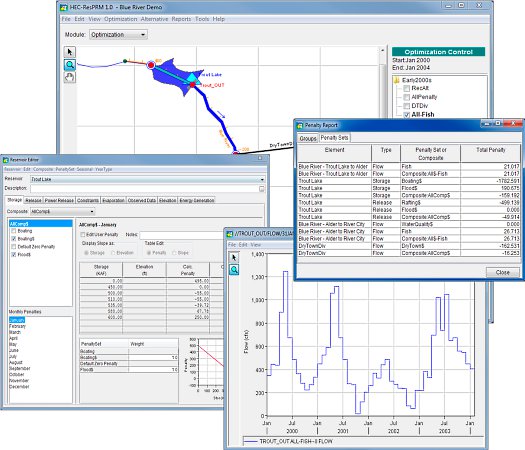Click the Optimization Control header
525x450 pixels.
pyautogui.click(x=438, y=52)
